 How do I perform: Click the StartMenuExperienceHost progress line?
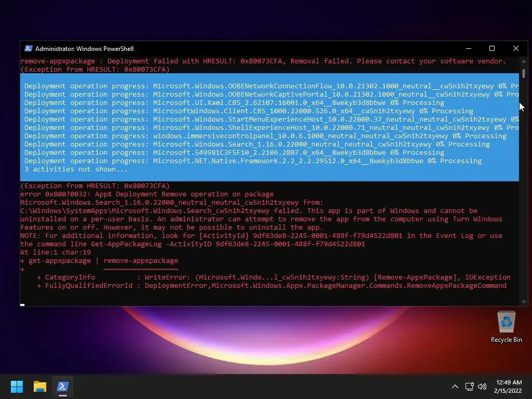coord(271,119)
